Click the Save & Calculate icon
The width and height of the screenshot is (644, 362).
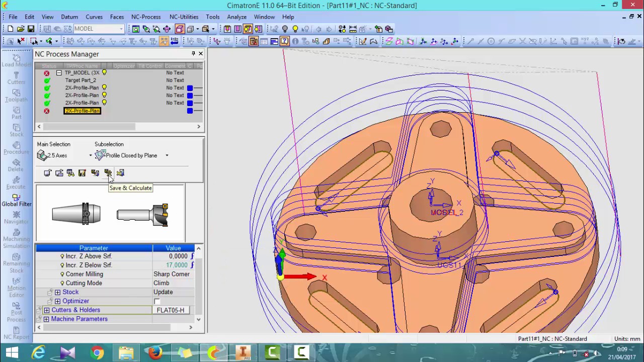click(108, 173)
